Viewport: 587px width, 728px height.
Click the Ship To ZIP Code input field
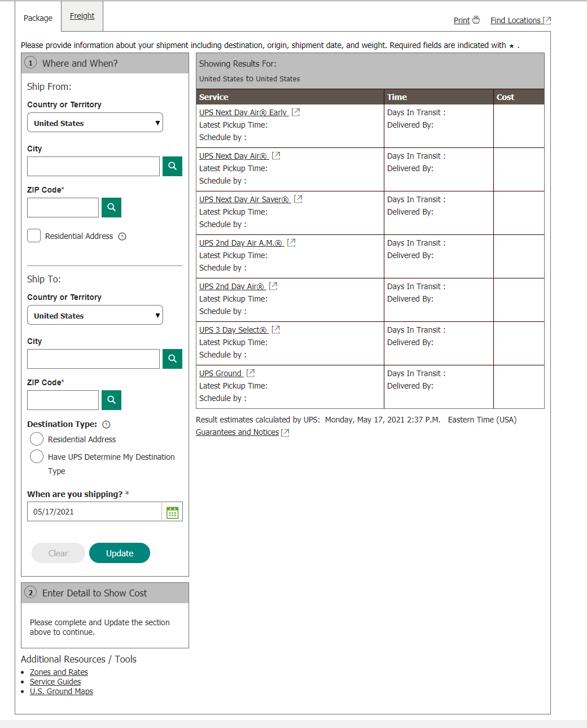62,400
